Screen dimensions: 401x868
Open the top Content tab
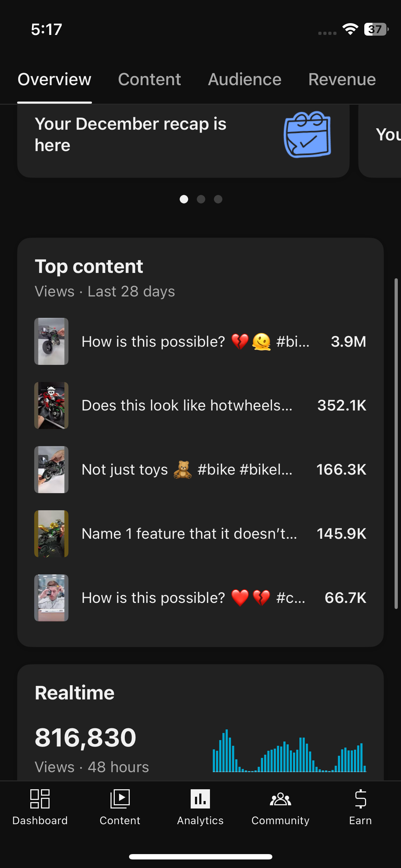(x=149, y=79)
